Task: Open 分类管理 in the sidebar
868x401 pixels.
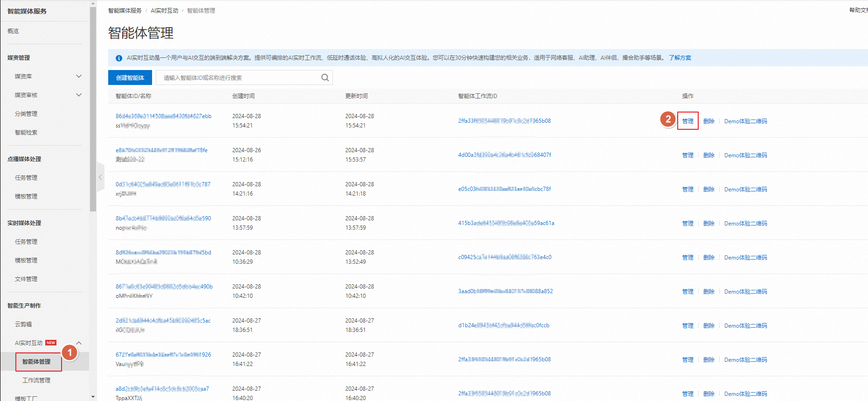Action: (x=26, y=113)
